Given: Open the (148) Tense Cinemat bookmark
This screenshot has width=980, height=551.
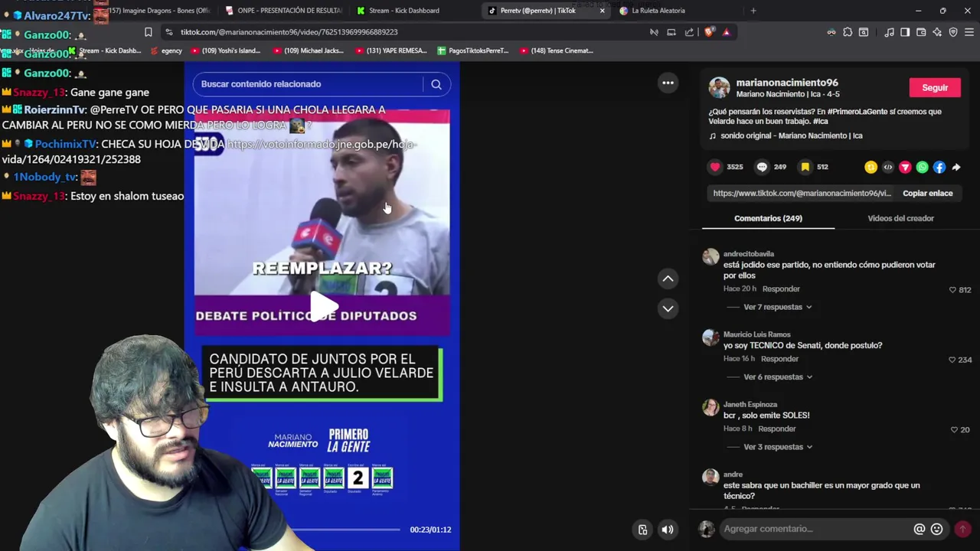Looking at the screenshot, I should 556,51.
